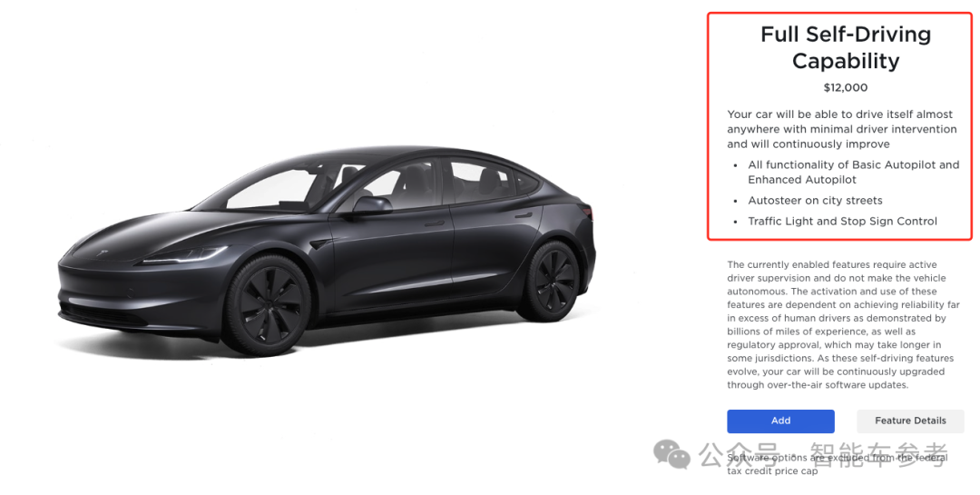Screen dimensions: 980x495
Task: Open Feature Details
Action: 910,421
